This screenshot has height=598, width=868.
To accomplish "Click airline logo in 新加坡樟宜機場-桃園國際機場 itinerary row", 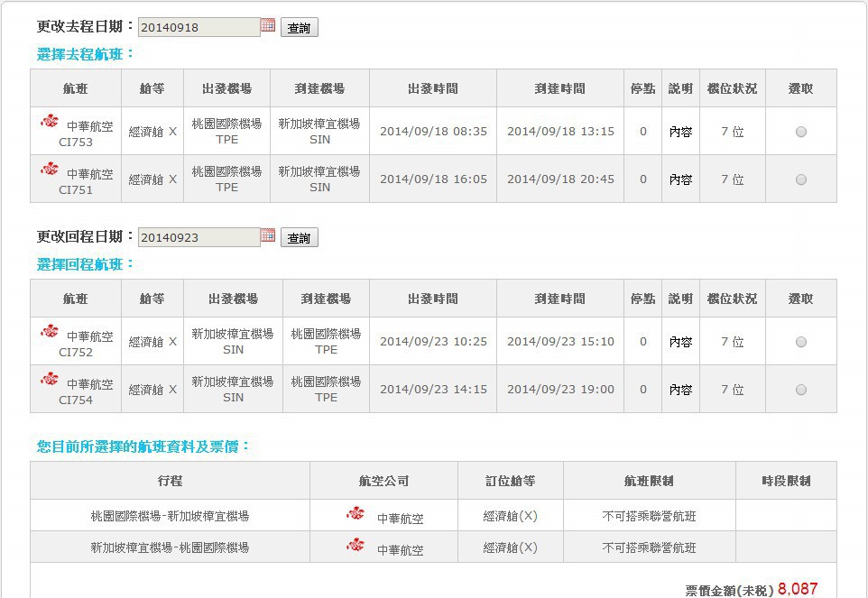I will (356, 545).
